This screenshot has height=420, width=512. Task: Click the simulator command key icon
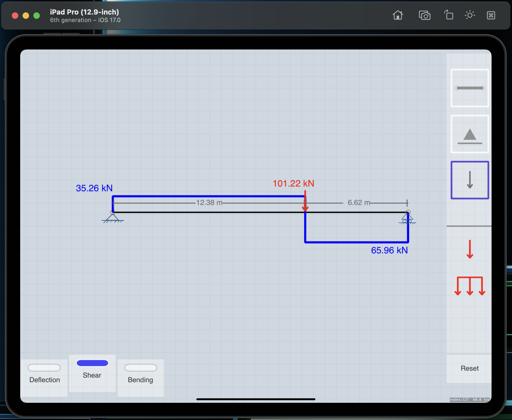point(491,15)
